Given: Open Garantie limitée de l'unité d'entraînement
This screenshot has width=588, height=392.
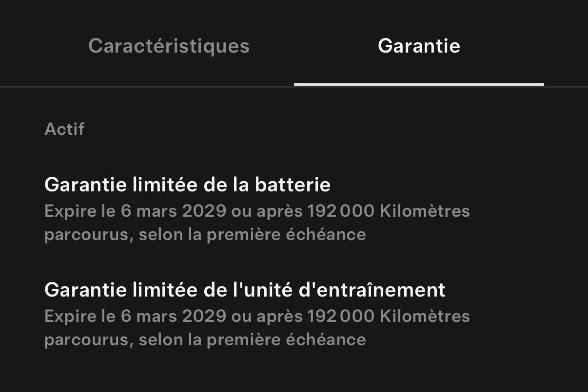Looking at the screenshot, I should pos(245,290).
